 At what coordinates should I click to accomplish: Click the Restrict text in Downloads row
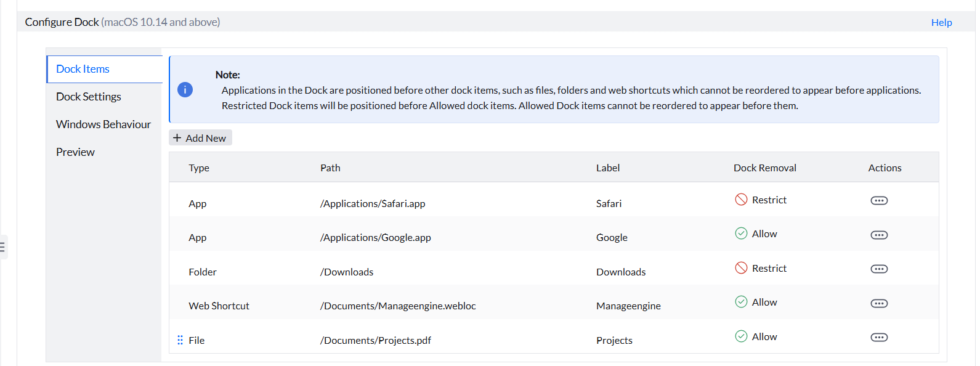tap(769, 269)
